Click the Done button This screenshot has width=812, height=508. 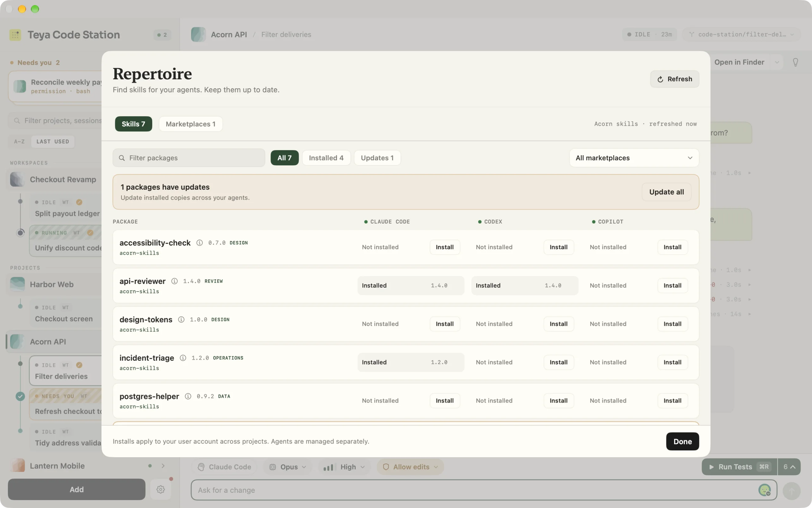(683, 441)
